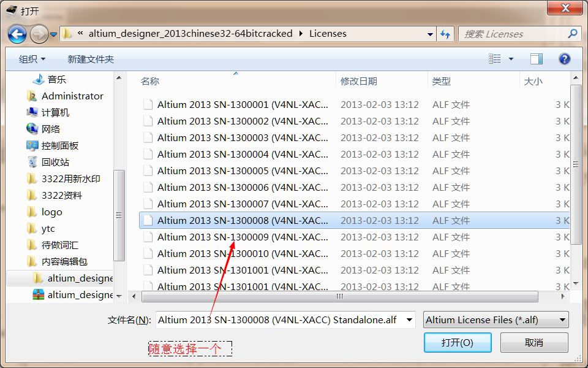This screenshot has height=368, width=588.
Task: Go back with the blue Back arrow
Action: click(17, 34)
